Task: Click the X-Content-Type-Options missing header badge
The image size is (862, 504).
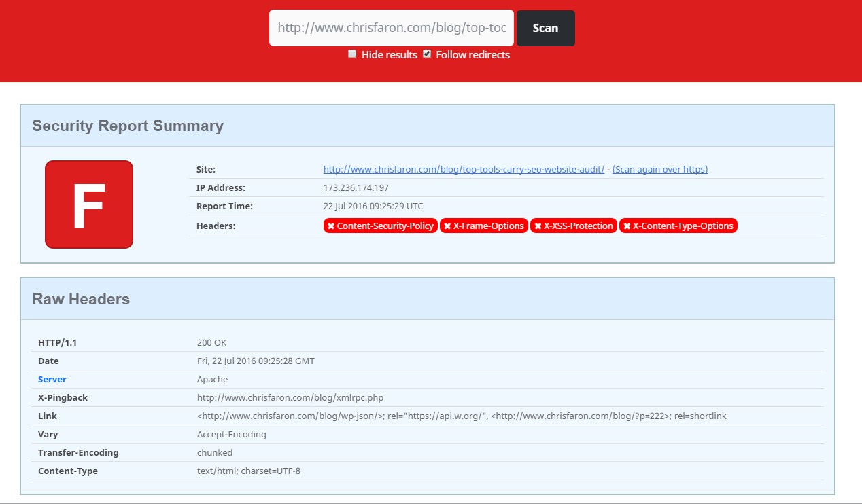Action: (x=678, y=226)
